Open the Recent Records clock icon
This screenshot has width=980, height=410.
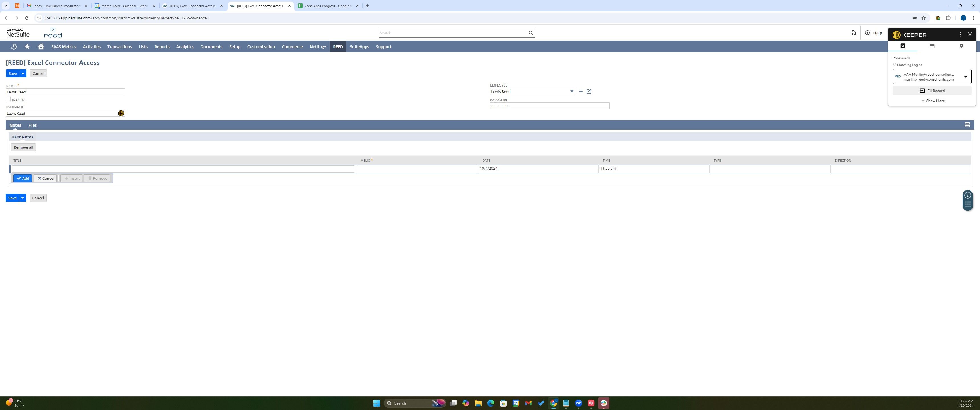[14, 46]
